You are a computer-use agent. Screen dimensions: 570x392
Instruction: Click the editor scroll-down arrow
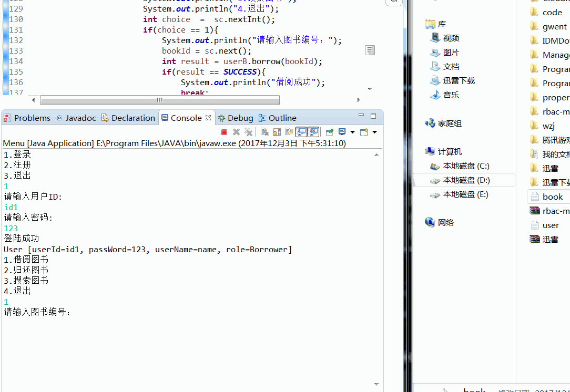coord(370,89)
